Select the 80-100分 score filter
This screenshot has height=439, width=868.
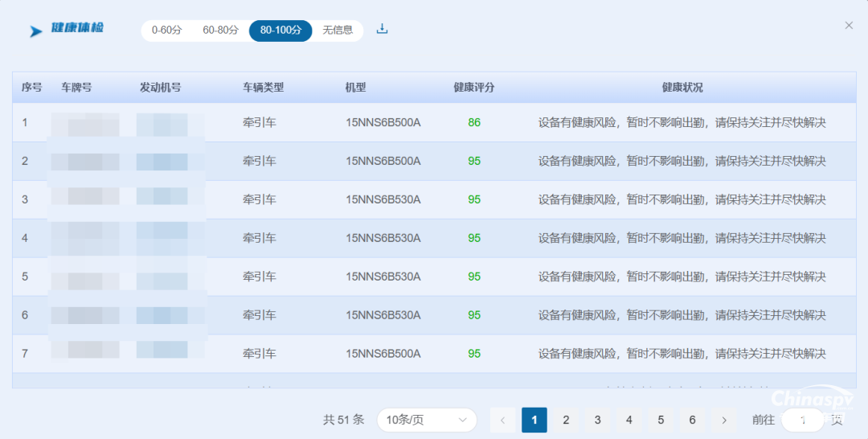coord(280,31)
